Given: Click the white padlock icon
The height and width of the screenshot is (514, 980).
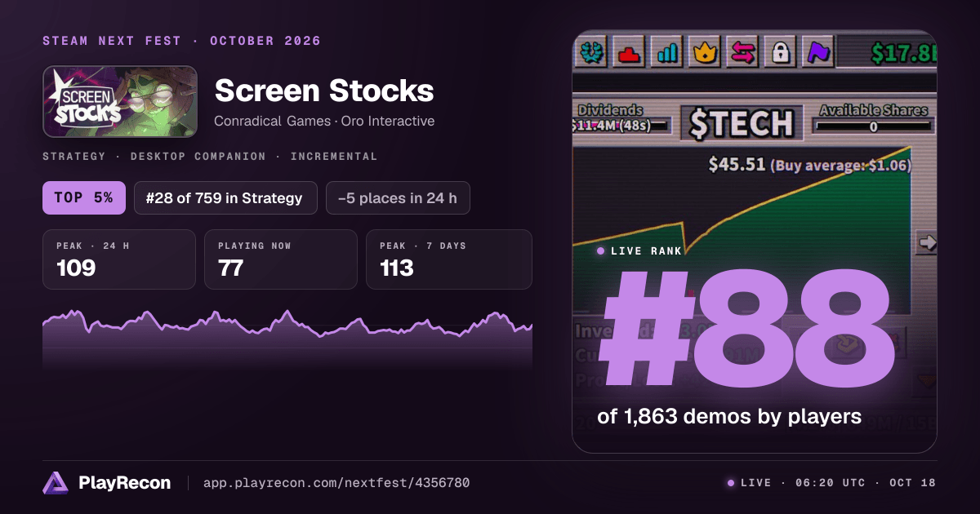Looking at the screenshot, I should point(781,53).
